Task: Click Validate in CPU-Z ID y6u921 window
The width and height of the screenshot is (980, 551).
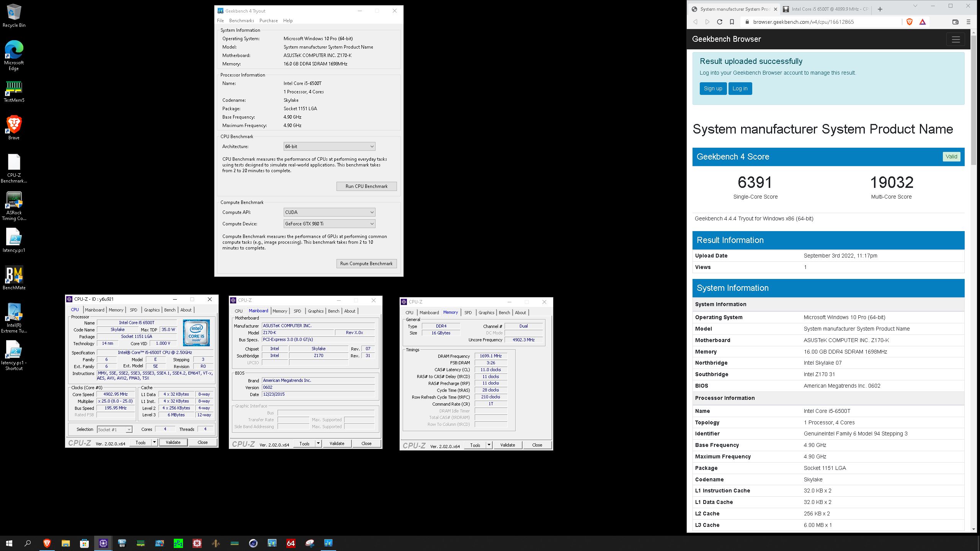Action: click(x=173, y=442)
